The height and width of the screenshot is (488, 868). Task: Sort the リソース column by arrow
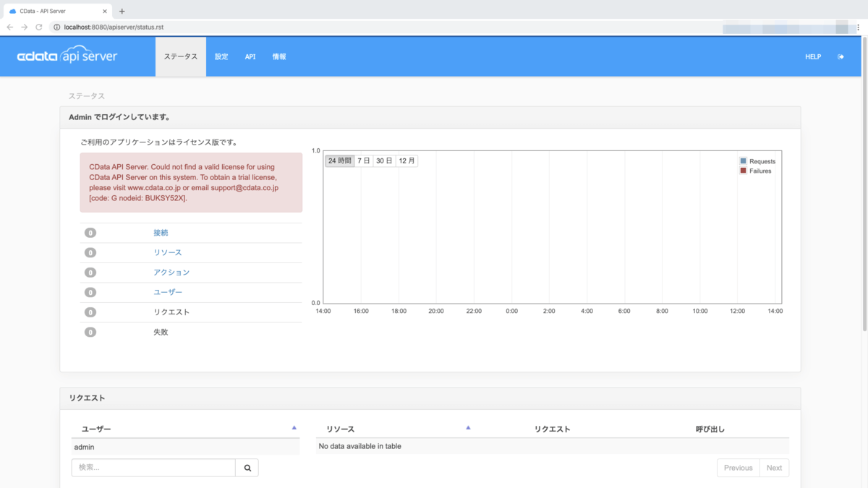468,428
